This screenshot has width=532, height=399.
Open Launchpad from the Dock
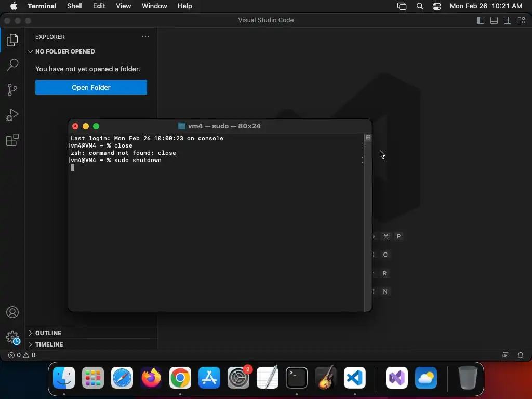(93, 378)
